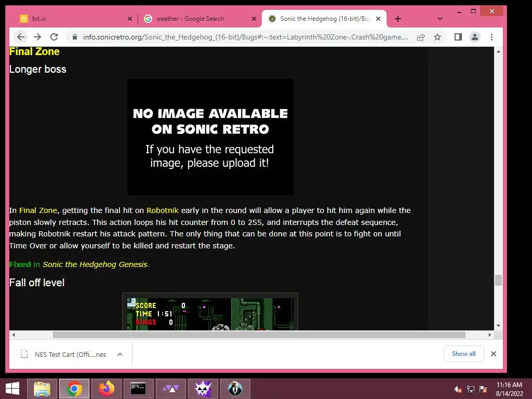Viewport: 532px width, 399px height.
Task: Open the taskbar clock and date
Action: pyautogui.click(x=509, y=389)
